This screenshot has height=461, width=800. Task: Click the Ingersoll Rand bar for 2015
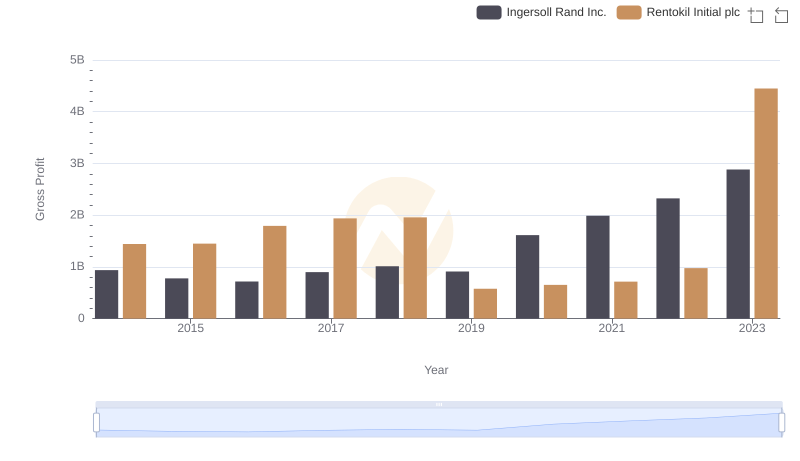click(177, 298)
